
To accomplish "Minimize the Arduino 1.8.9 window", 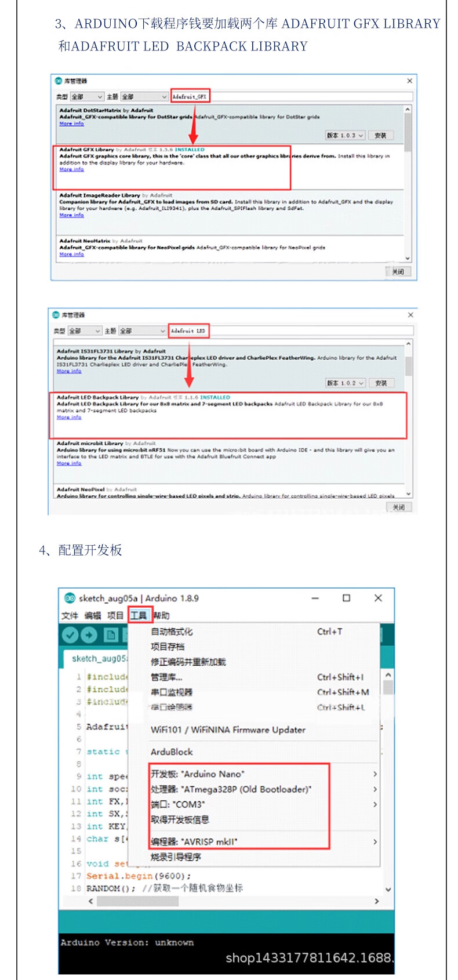I will coord(315,598).
